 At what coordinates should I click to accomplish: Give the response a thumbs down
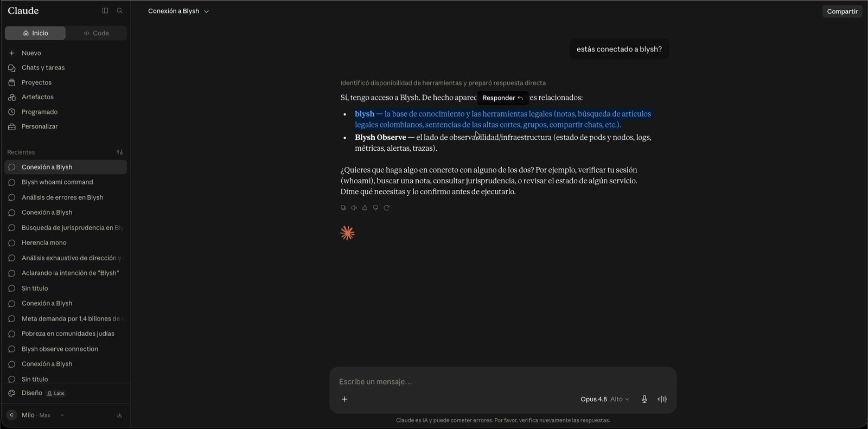point(375,208)
